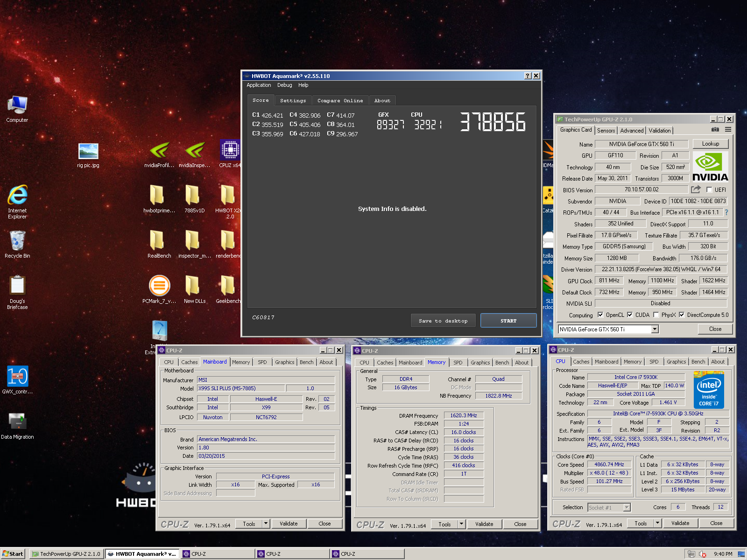Open the Application menu in Aquamark
Image resolution: width=747 pixels, height=560 pixels.
(259, 85)
